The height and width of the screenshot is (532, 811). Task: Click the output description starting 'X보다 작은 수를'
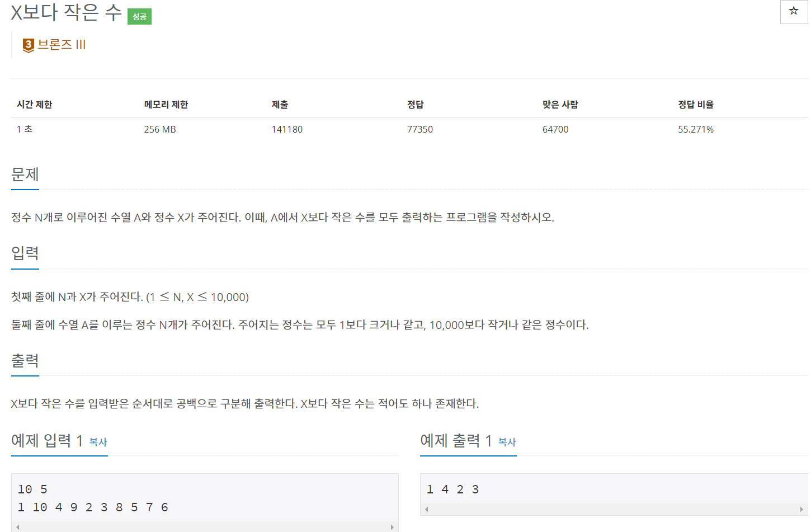tap(245, 404)
